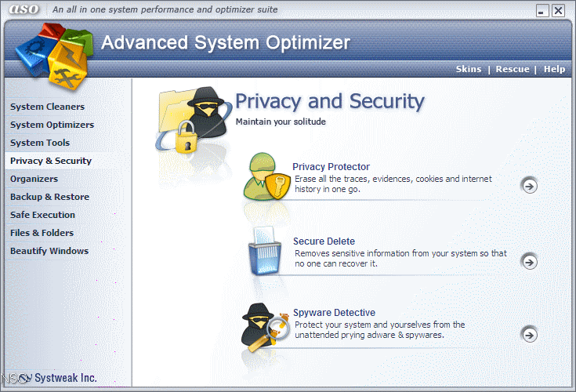Click the 'Removes sensitive information' description text
Viewport: 576px width, 392px height.
click(x=400, y=258)
